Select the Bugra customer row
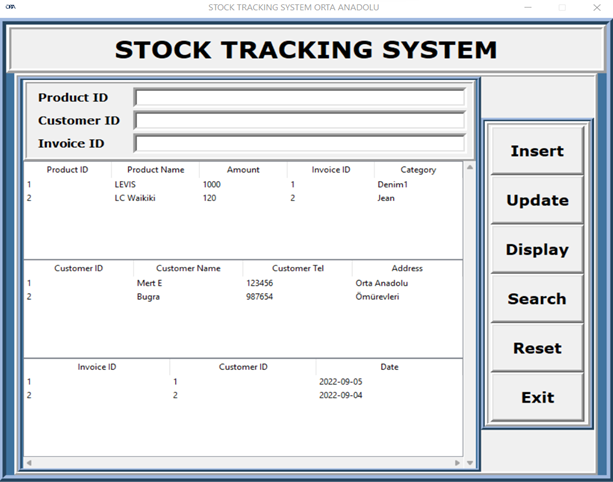613x482 pixels. [243, 296]
